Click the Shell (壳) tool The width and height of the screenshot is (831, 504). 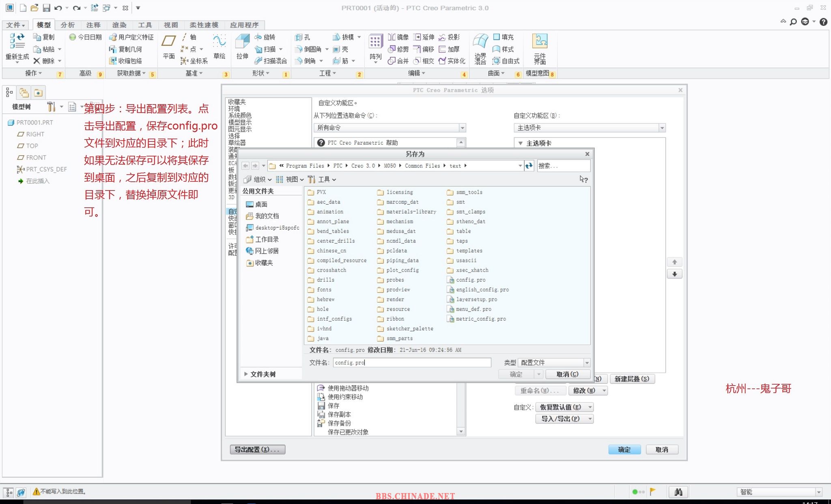tap(340, 49)
